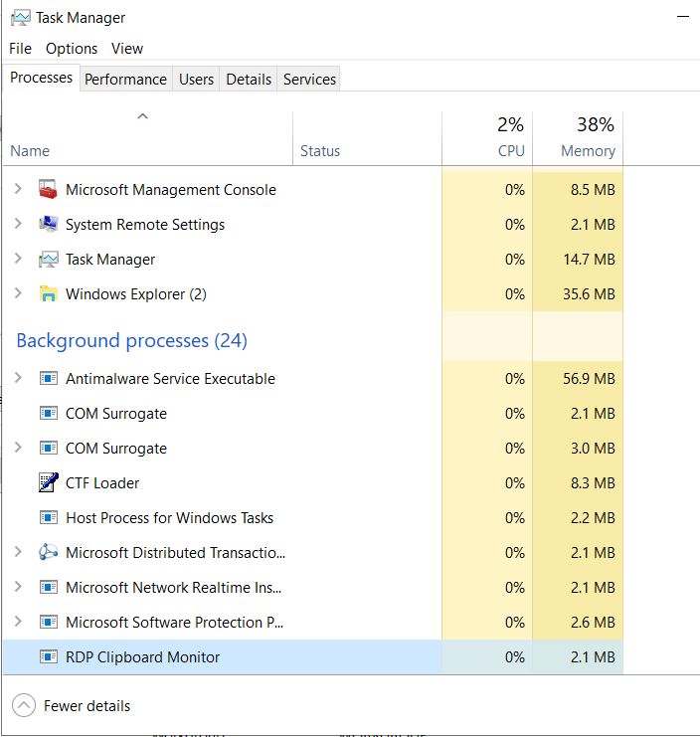
Task: Switch to the Processes tab
Action: click(x=42, y=78)
